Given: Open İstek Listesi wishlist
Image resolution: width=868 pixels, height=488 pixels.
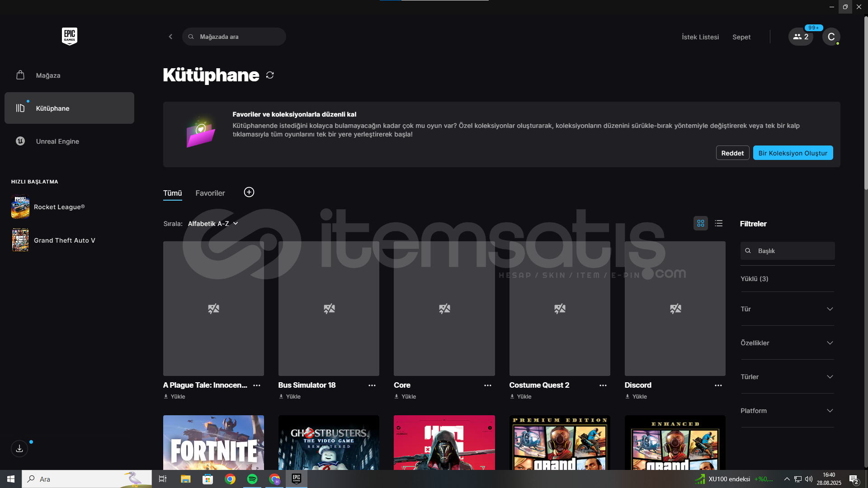Looking at the screenshot, I should point(700,37).
